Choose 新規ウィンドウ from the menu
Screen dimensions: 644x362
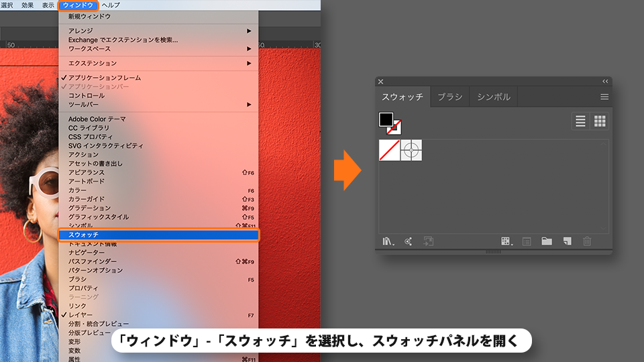coord(158,16)
